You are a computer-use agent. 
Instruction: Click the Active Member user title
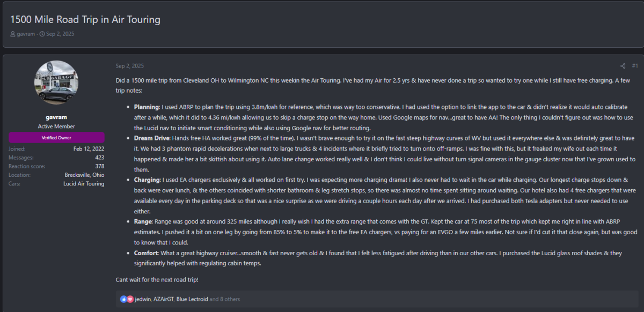coord(56,127)
